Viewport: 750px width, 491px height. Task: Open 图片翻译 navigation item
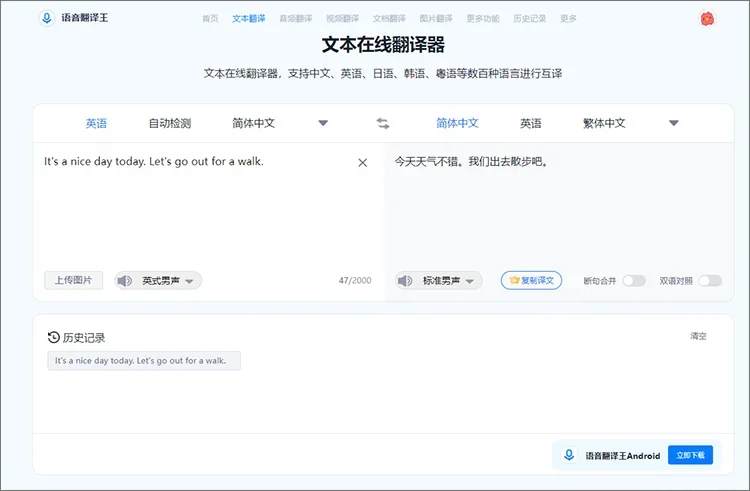436,19
